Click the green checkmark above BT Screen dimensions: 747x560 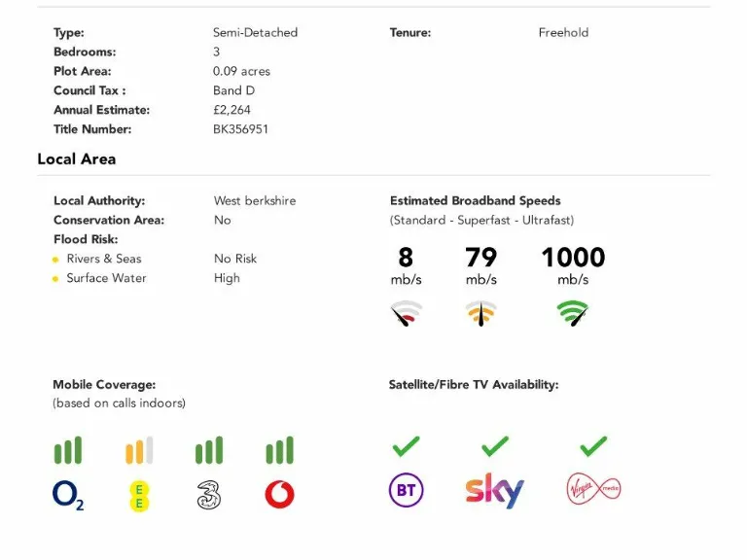pyautogui.click(x=406, y=446)
